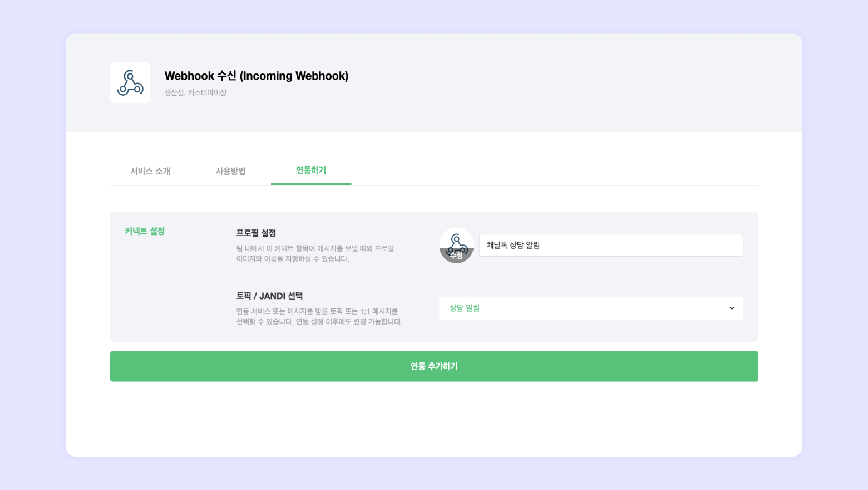Expand the topic dropdown chevron arrow
Screen dimensions: 868x490
pos(732,308)
